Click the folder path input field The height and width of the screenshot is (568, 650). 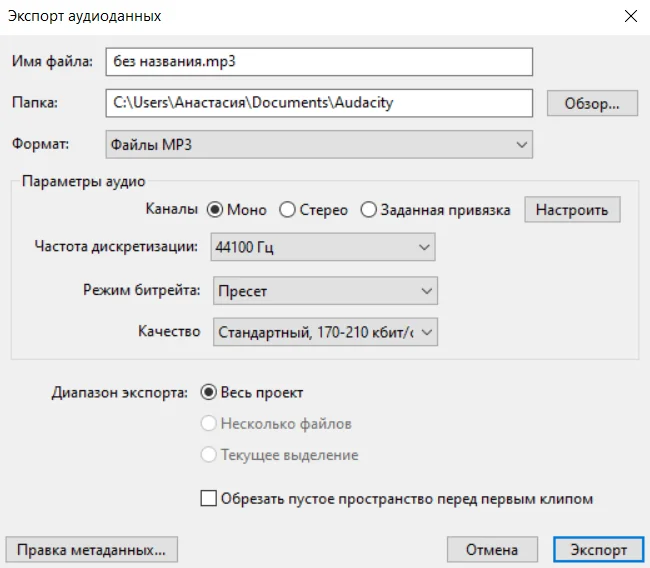(319, 103)
